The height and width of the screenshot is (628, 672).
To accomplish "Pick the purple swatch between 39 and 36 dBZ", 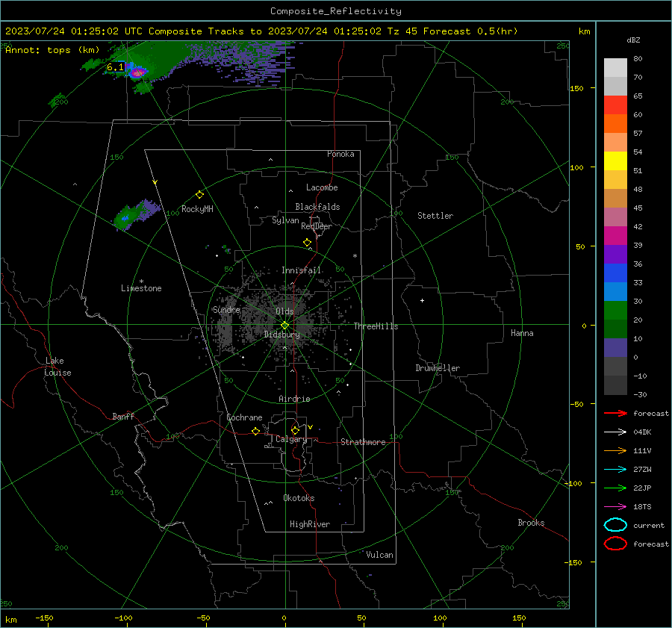I will point(615,254).
